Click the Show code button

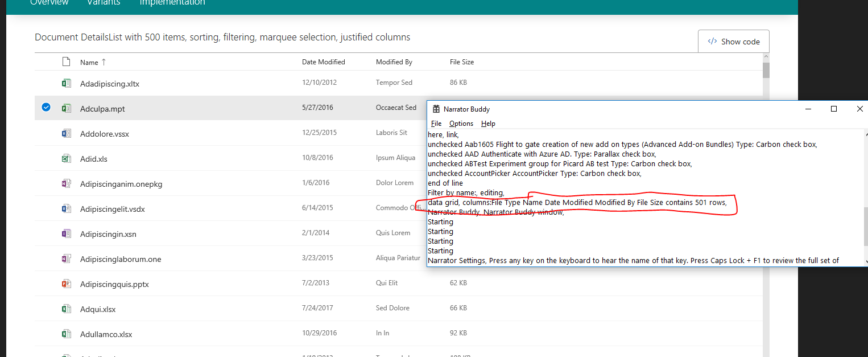click(x=733, y=41)
